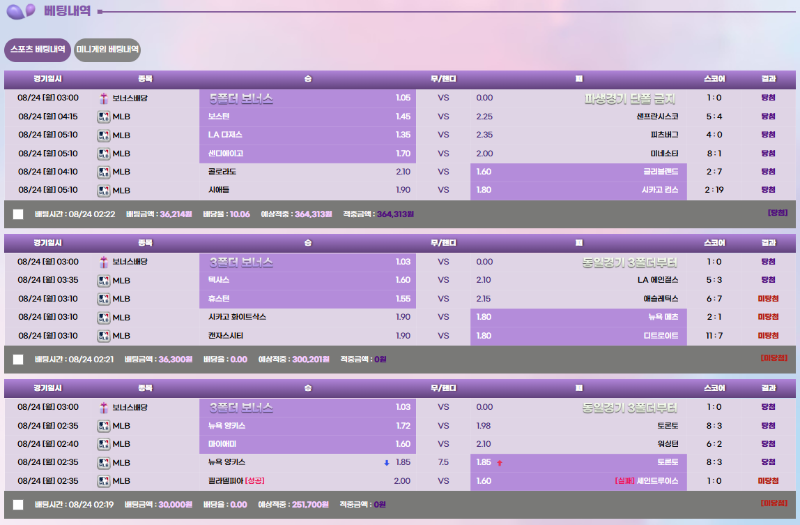Click the gift icon in the 5폴더 보너스 row

pyautogui.click(x=104, y=98)
